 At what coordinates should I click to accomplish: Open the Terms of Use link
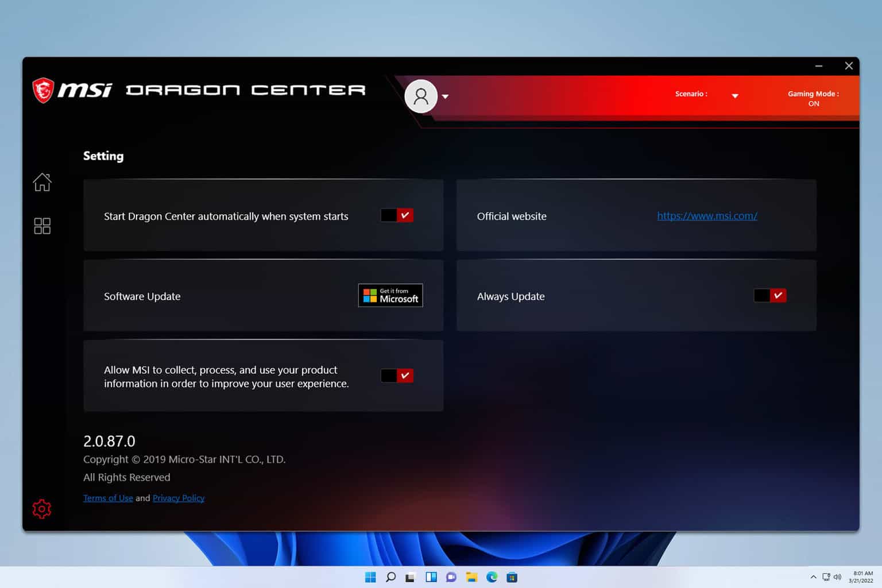[x=108, y=498]
